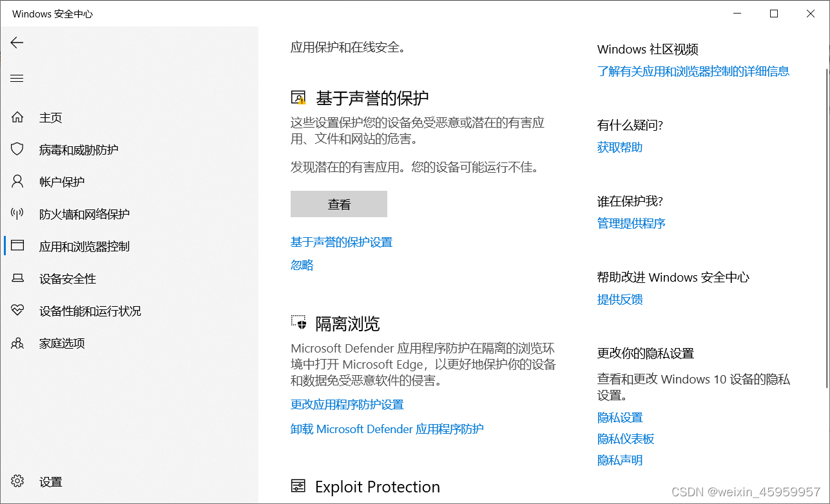
Task: Click the 更改你的隐私设置 heading
Action: (x=646, y=354)
